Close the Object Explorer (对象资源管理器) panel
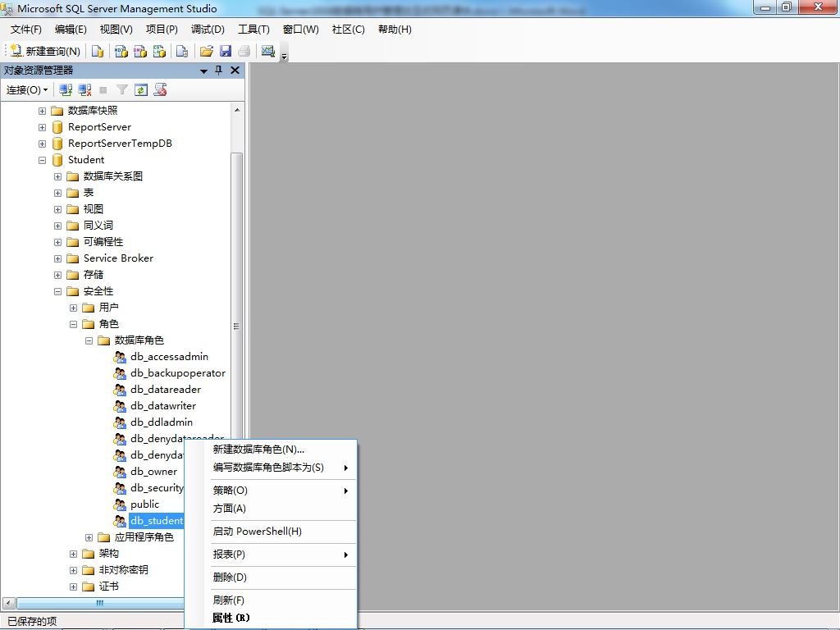840x630 pixels. [x=235, y=71]
